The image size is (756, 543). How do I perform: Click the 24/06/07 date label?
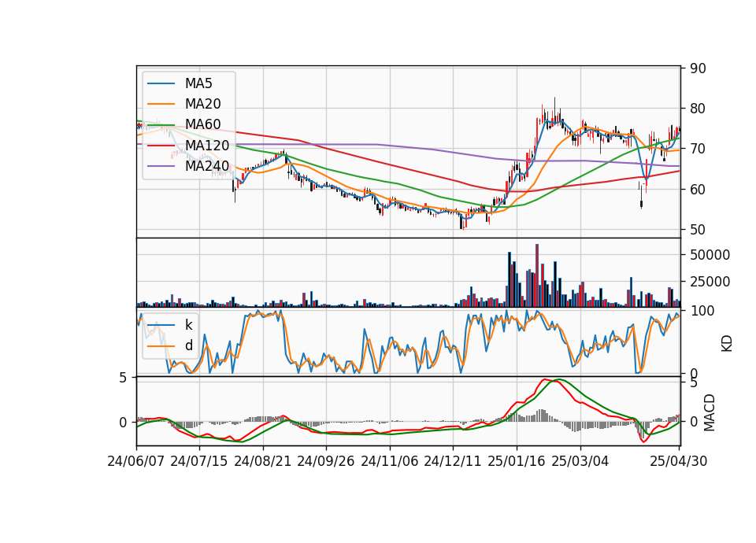[136, 461]
